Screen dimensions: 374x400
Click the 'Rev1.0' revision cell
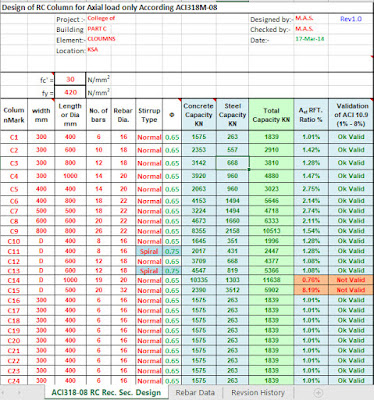click(351, 19)
